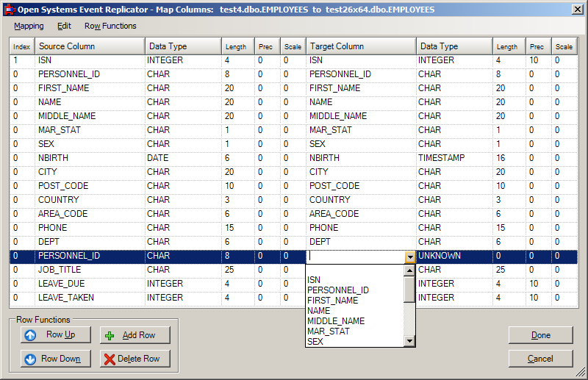Click the Cancel button
588x380 pixels.
click(541, 359)
